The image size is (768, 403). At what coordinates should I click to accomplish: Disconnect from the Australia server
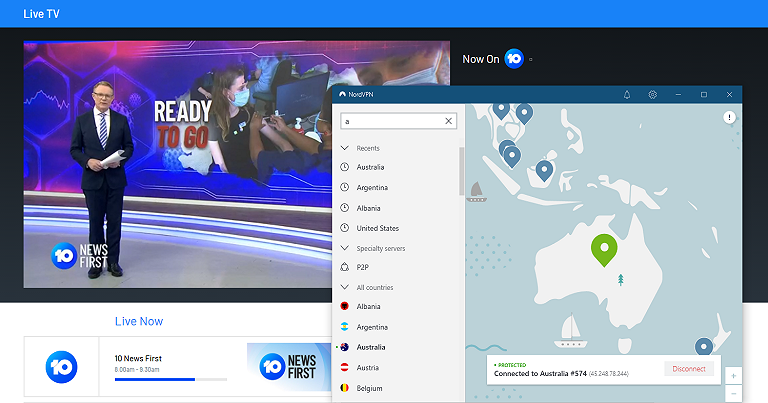point(689,369)
